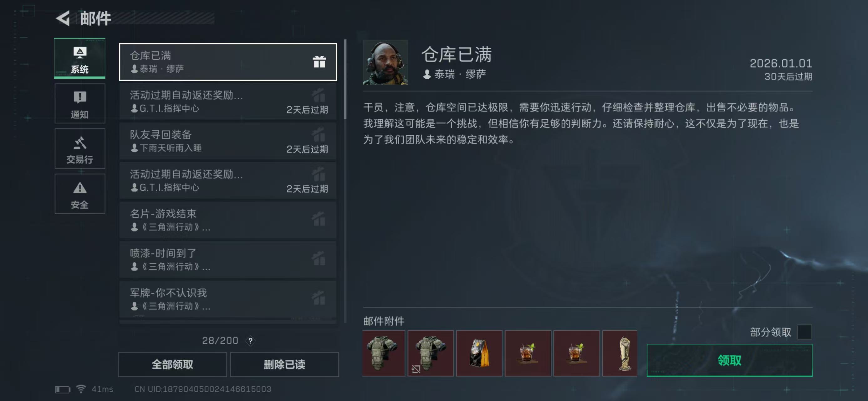Click 全部领取 button

(x=172, y=364)
